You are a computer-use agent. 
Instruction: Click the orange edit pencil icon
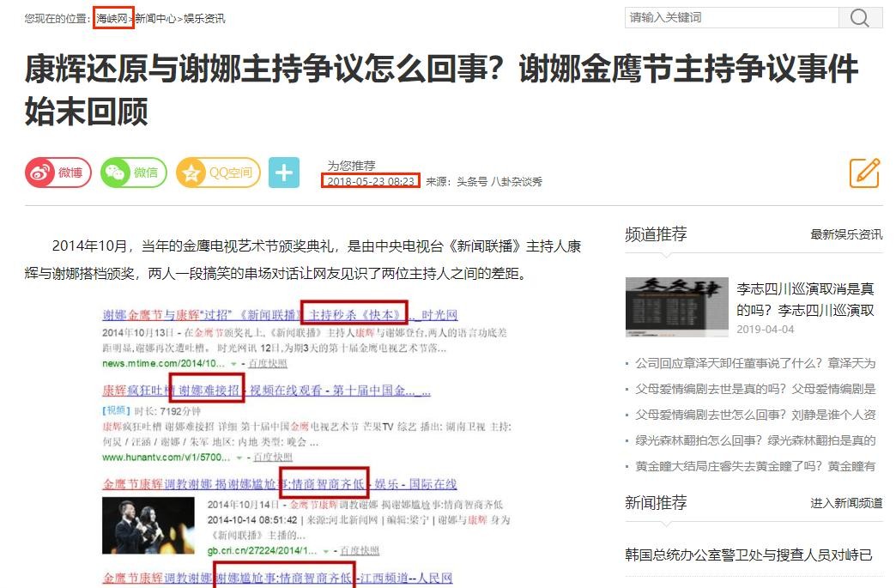864,173
